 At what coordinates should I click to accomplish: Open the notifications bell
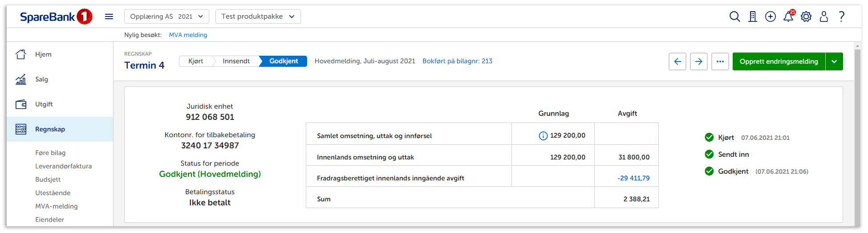coord(788,17)
